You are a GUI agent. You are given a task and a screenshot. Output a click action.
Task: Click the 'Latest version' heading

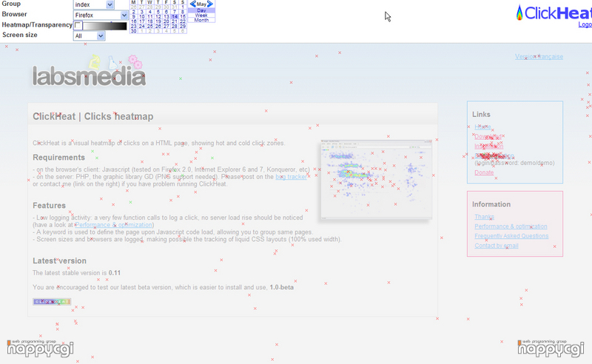point(59,261)
